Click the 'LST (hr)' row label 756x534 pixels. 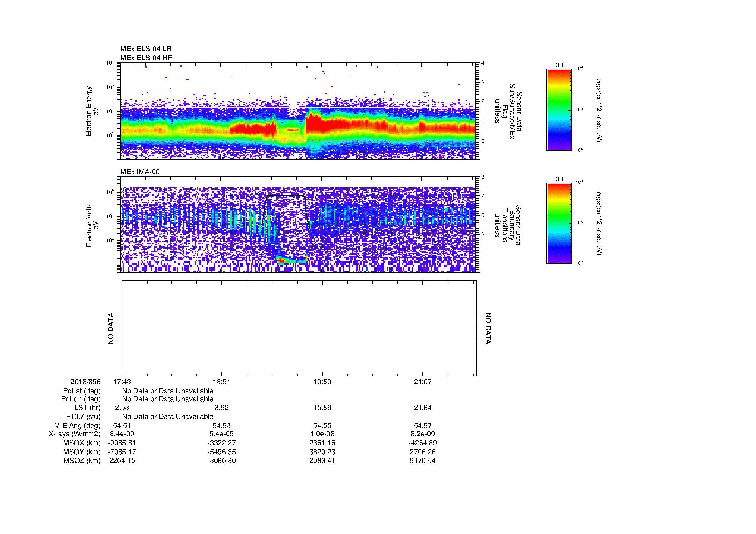coord(87,408)
